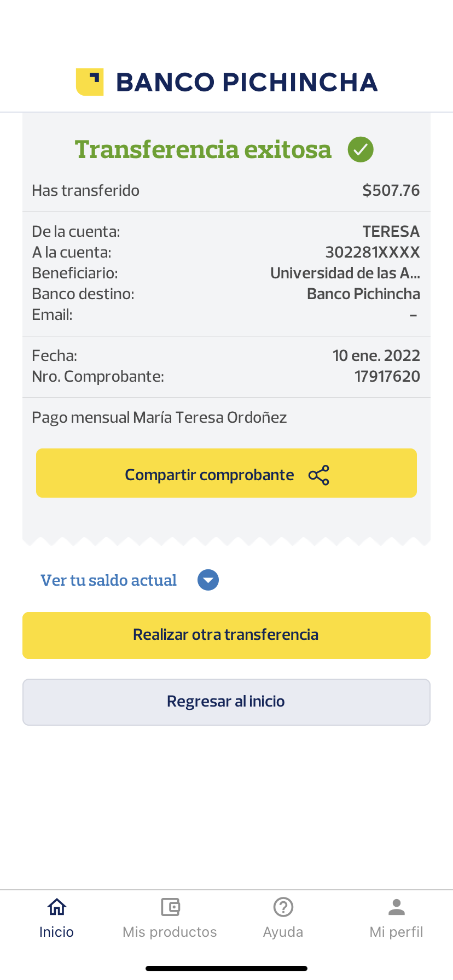
Task: Tap the Mis productos wallet icon
Action: (x=170, y=907)
